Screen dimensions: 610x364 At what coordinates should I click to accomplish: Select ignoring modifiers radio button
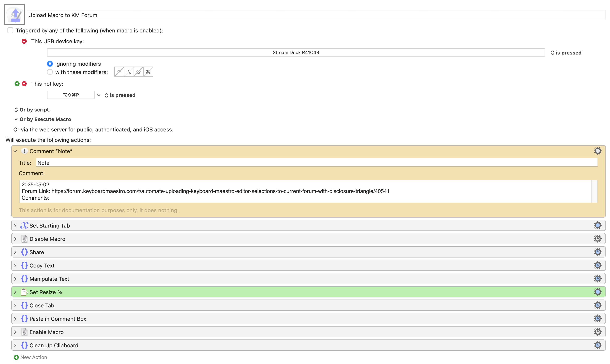(50, 64)
